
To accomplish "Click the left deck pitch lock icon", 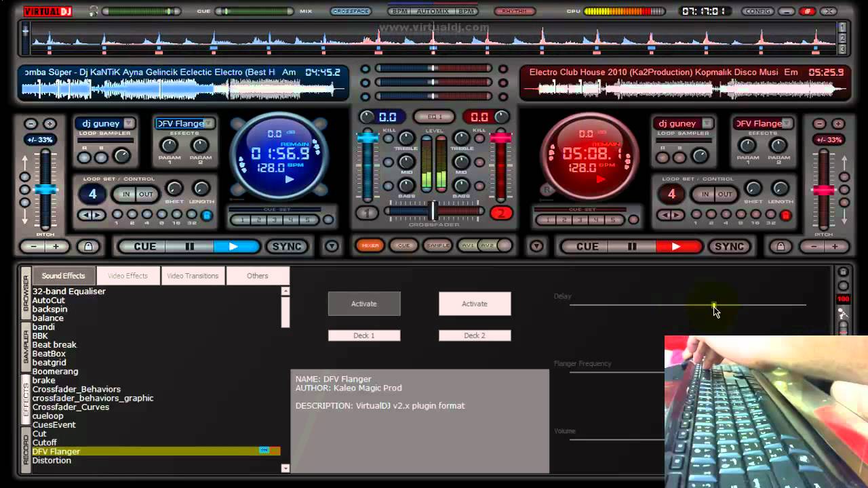I will point(89,247).
